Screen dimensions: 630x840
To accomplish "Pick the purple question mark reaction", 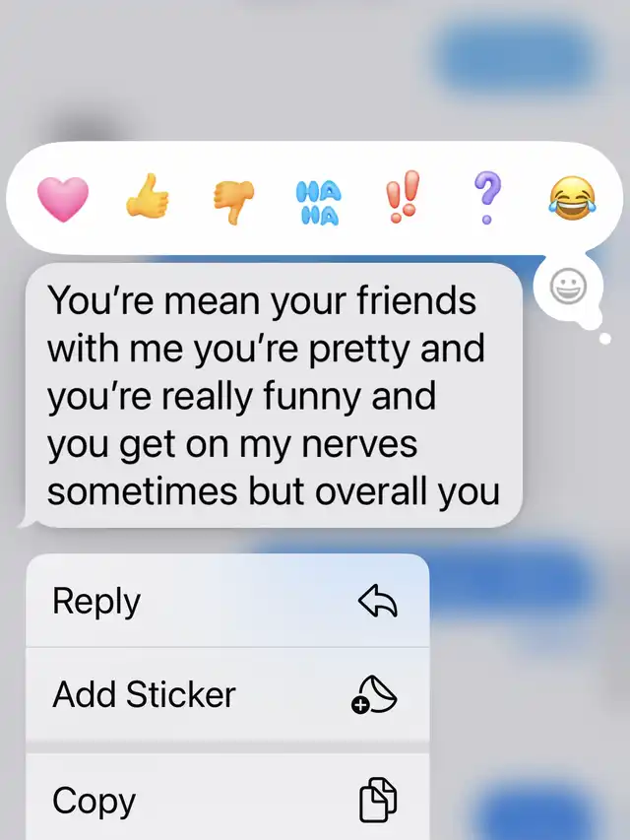I will pos(487,197).
